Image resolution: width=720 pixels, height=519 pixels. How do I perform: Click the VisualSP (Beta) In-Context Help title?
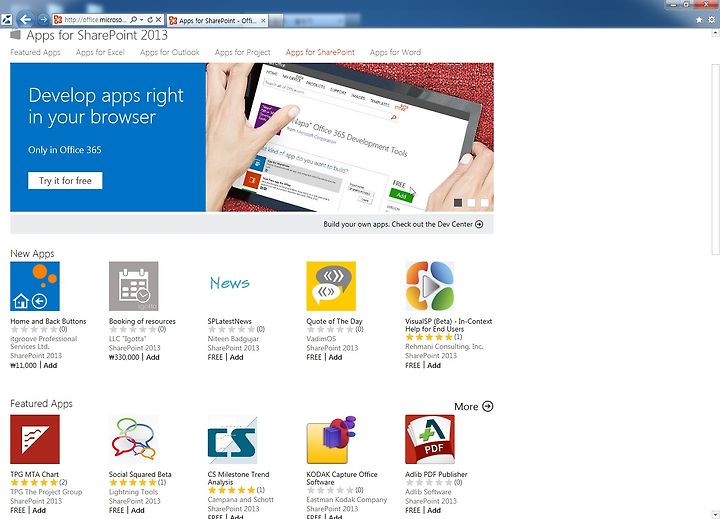pyautogui.click(x=449, y=325)
